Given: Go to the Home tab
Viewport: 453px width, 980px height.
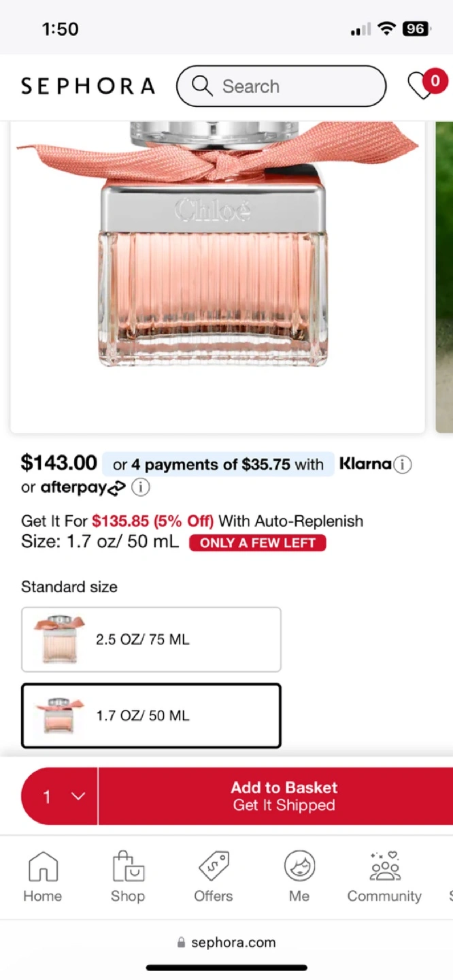Looking at the screenshot, I should (42, 877).
